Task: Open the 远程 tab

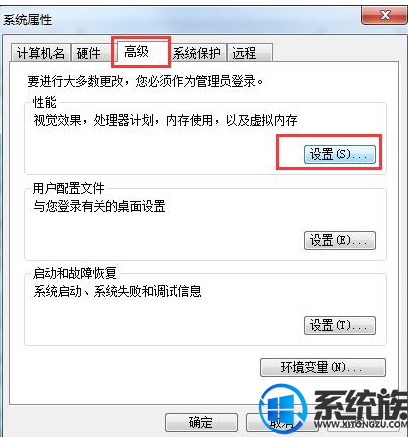Action: [250, 53]
